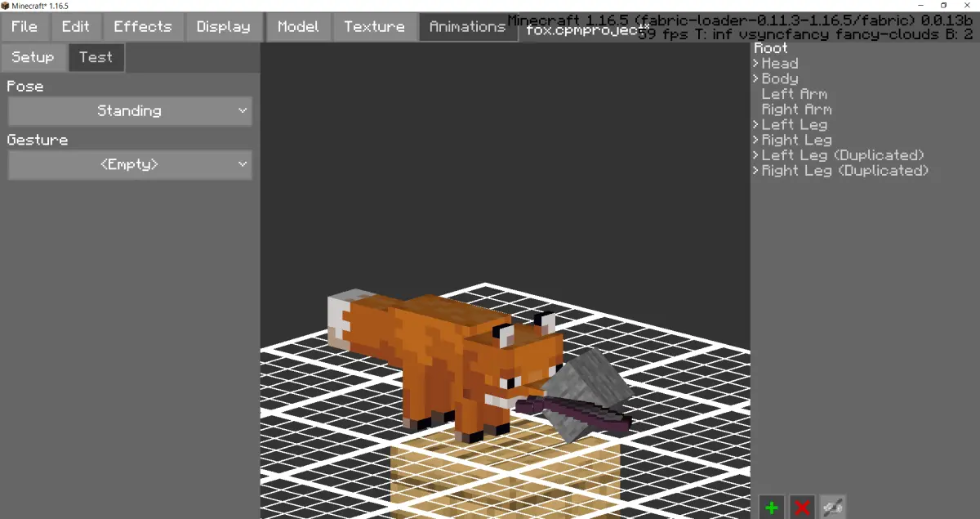
Task: Open the Edit menu
Action: click(76, 27)
